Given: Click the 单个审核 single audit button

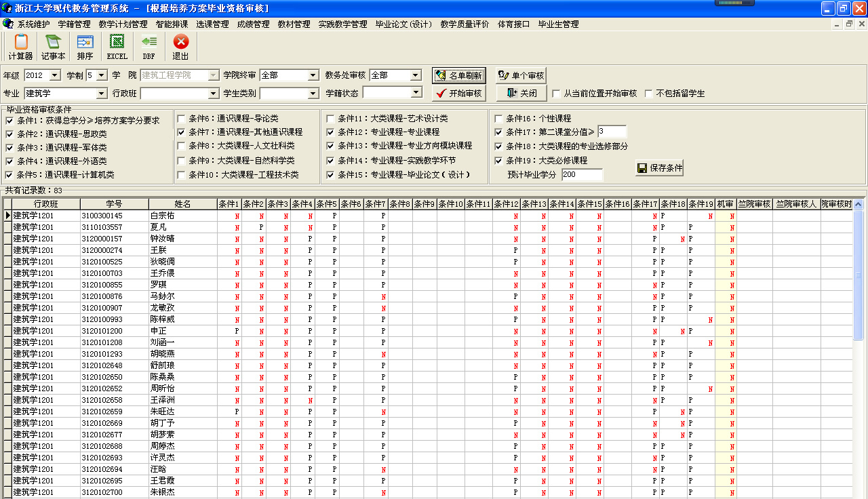Looking at the screenshot, I should (521, 75).
